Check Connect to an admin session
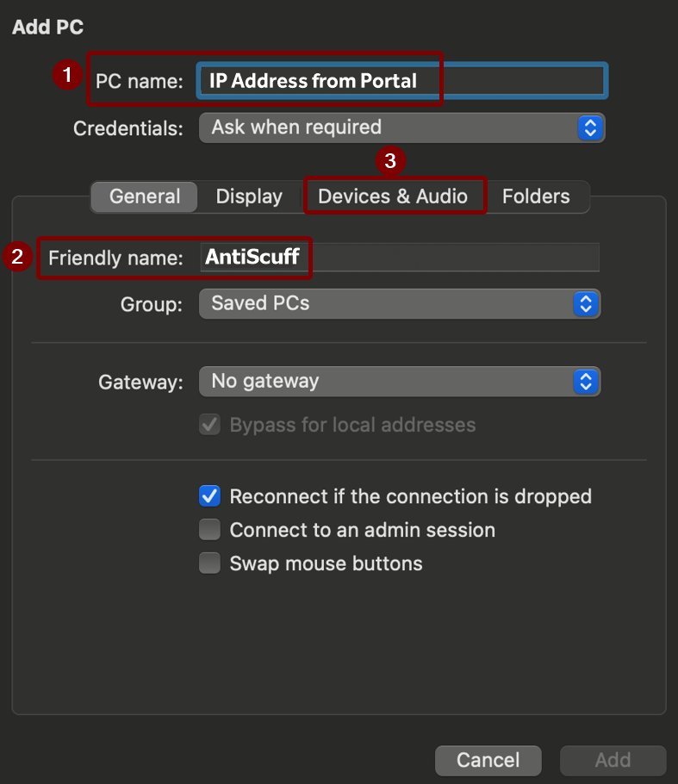This screenshot has width=678, height=784. tap(210, 530)
